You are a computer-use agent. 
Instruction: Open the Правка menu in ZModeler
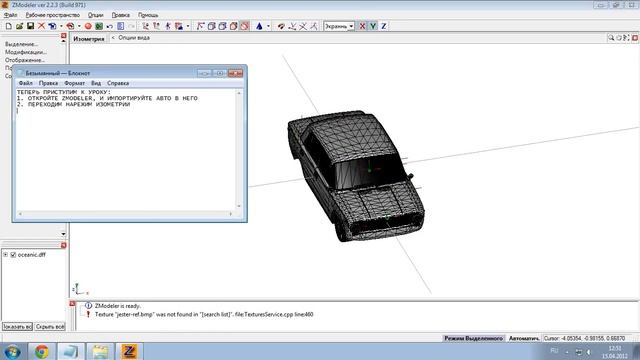pos(121,15)
